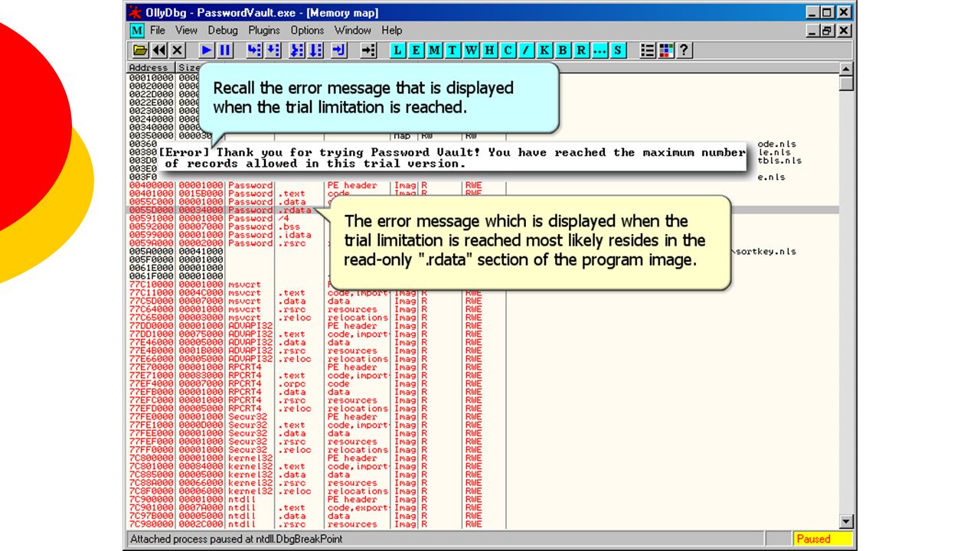The width and height of the screenshot is (980, 551).
Task: Click the vertical scrollbar thumb
Action: (846, 83)
